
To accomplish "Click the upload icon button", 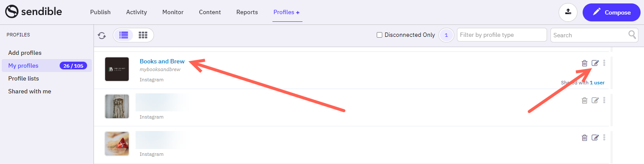I will (x=568, y=12).
